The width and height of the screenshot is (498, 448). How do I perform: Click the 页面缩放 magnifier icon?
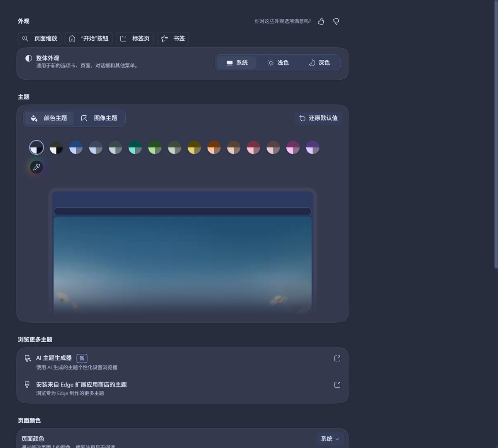26,38
